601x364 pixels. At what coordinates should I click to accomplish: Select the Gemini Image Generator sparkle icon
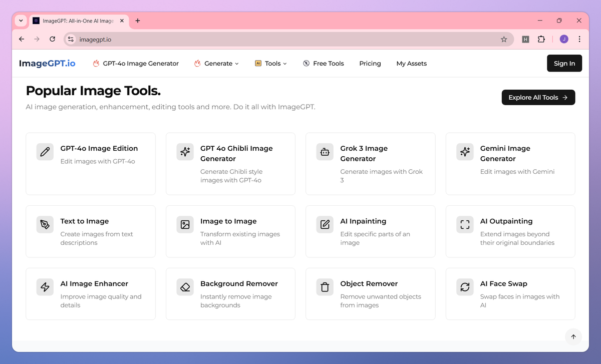(x=465, y=152)
